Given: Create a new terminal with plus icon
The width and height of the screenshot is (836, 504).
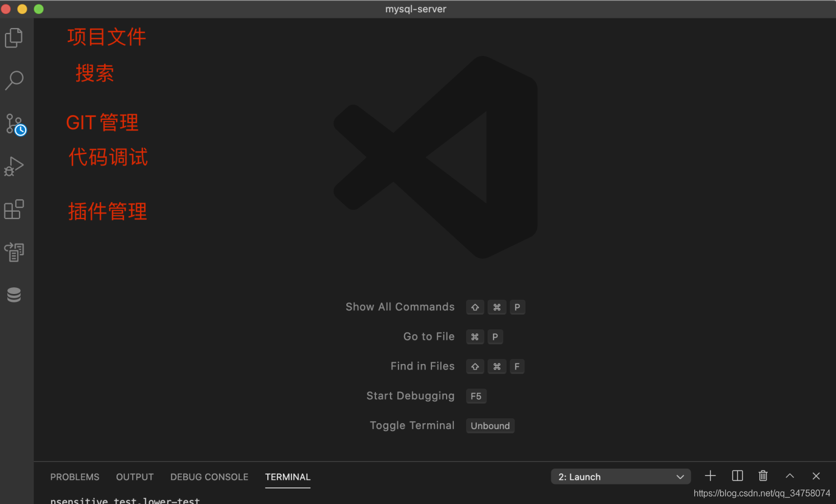Looking at the screenshot, I should pyautogui.click(x=710, y=476).
